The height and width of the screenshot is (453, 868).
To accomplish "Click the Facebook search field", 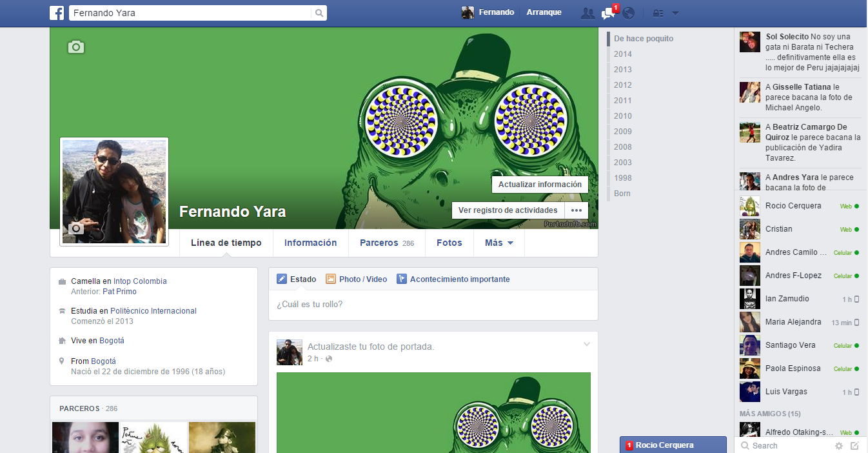I will click(x=191, y=13).
